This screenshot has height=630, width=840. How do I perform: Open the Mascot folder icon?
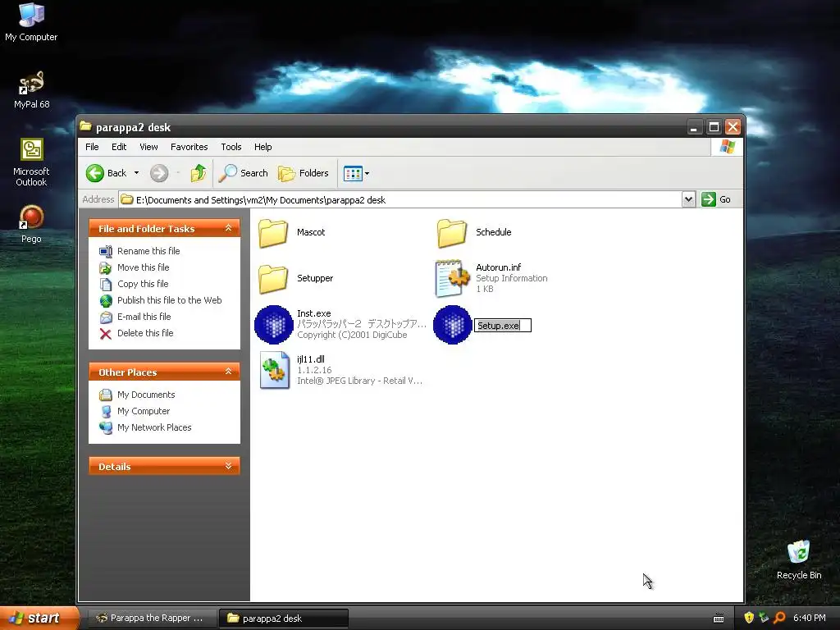point(273,232)
